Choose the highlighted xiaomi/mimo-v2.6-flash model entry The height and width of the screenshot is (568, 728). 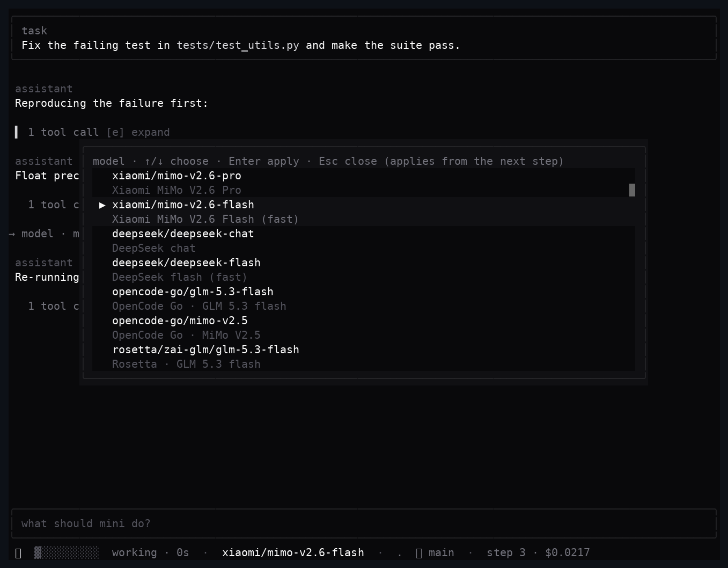point(364,212)
